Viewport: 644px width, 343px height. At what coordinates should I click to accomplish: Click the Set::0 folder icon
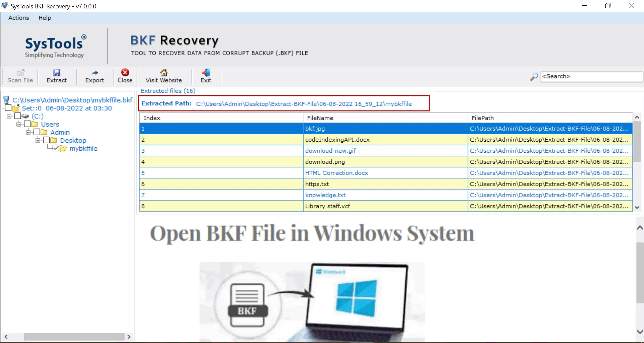click(16, 108)
